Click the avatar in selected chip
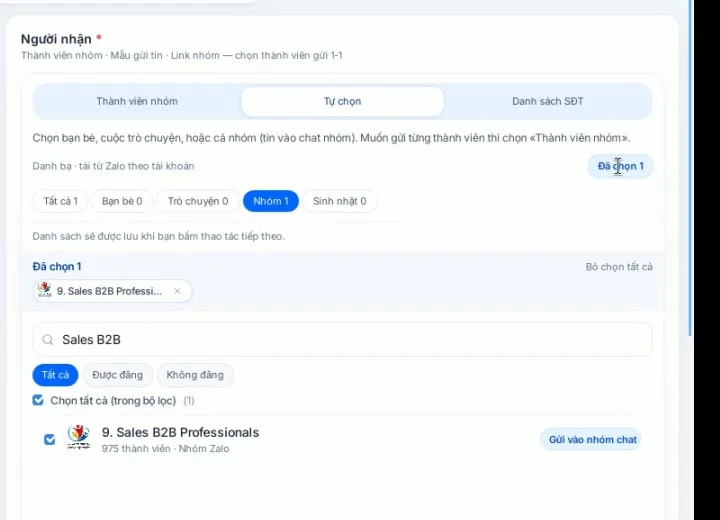The image size is (720, 520). tap(45, 290)
